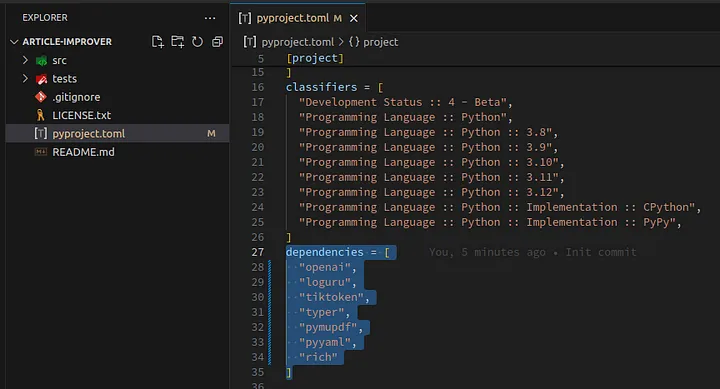Click the license icon beside LICENSE.txt
720x389 pixels.
click(40, 115)
